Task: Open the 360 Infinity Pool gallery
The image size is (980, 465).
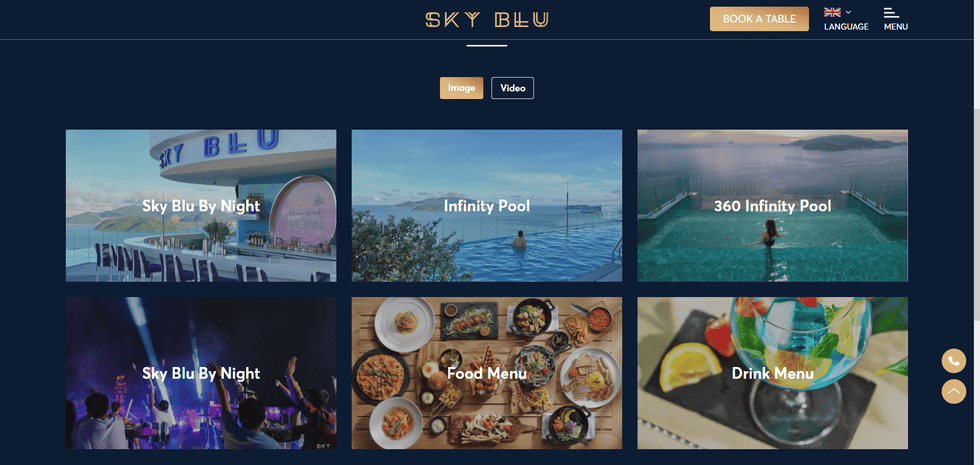Action: (772, 206)
